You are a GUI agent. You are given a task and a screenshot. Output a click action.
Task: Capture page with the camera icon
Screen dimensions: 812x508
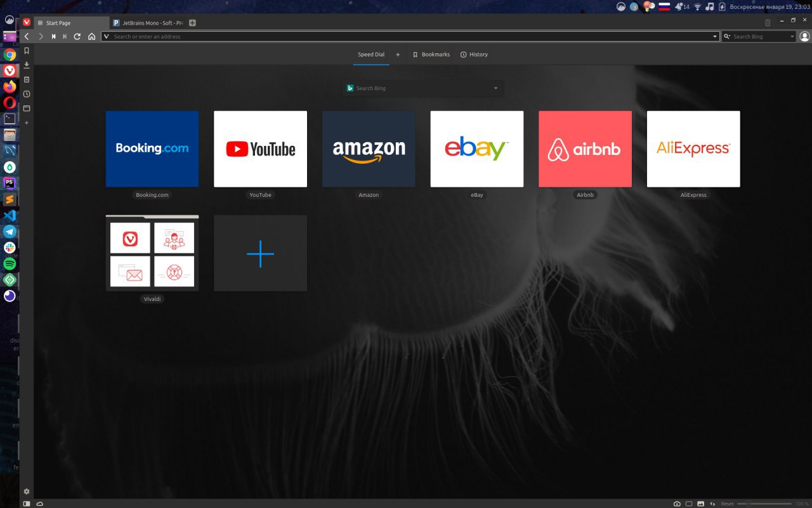(677, 504)
